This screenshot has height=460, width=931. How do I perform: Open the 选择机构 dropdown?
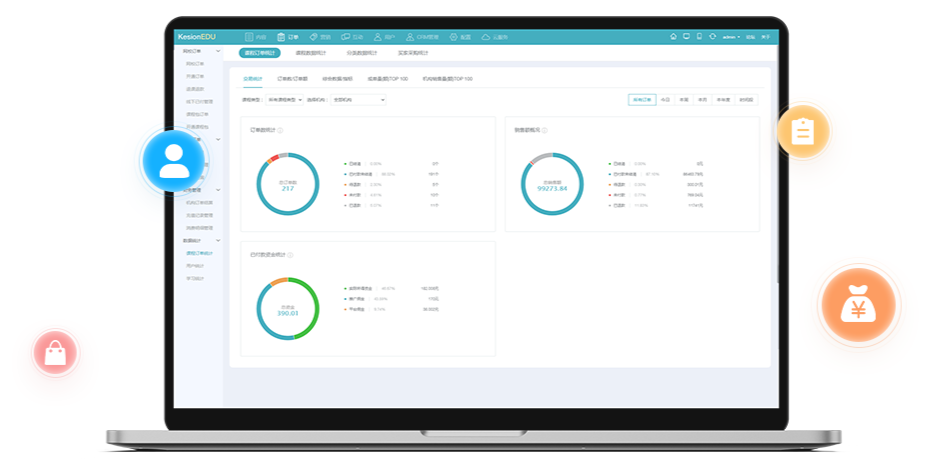357,100
